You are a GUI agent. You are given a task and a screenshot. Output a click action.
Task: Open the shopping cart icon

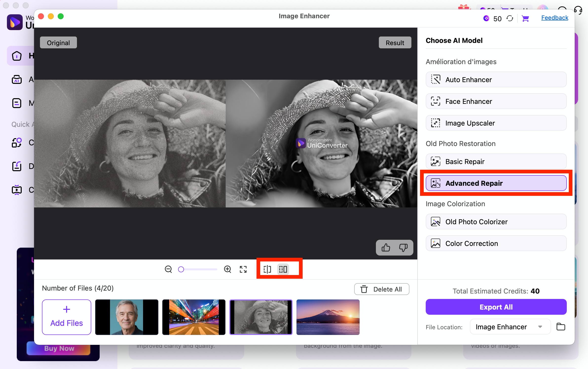pos(525,18)
